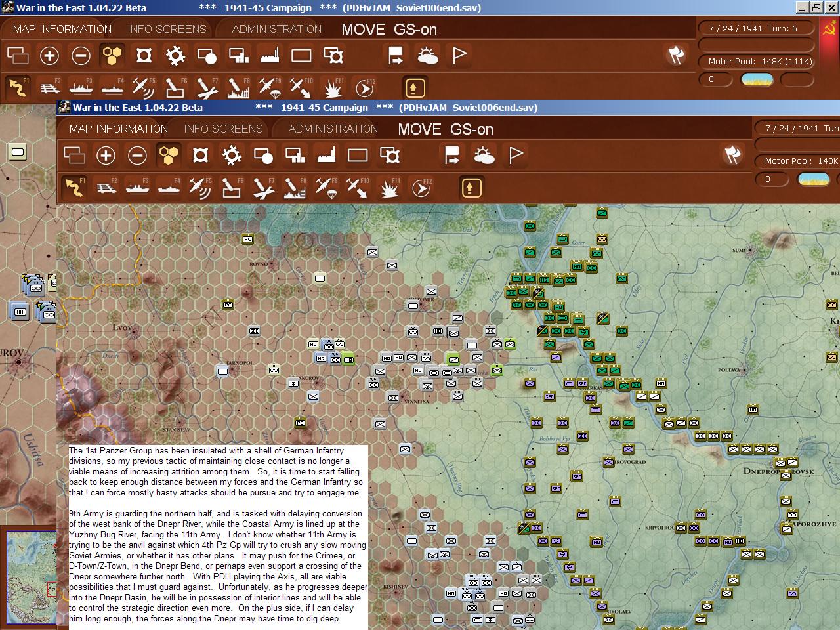Click the spiked gear icon in the front window
This screenshot has width=840, height=630.
[232, 156]
